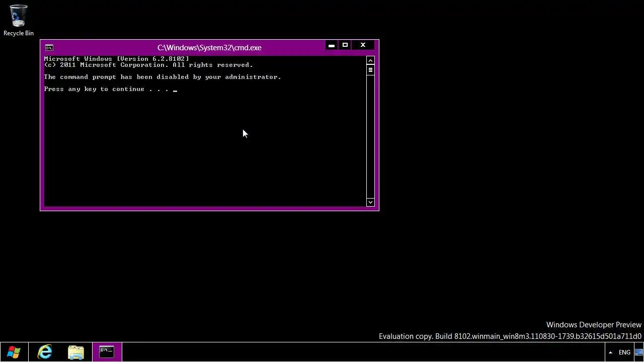Click the tray icon right of ENG
This screenshot has width=644, height=362.
click(639, 352)
